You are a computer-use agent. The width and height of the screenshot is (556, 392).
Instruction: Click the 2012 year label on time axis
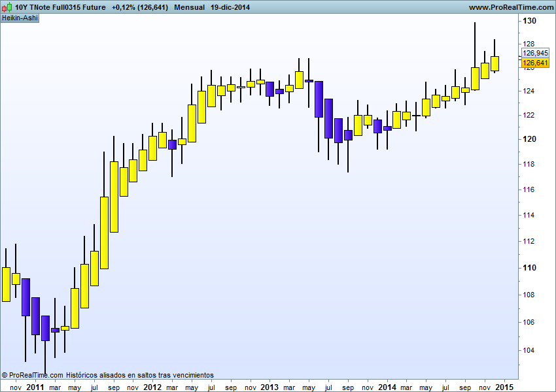152,387
